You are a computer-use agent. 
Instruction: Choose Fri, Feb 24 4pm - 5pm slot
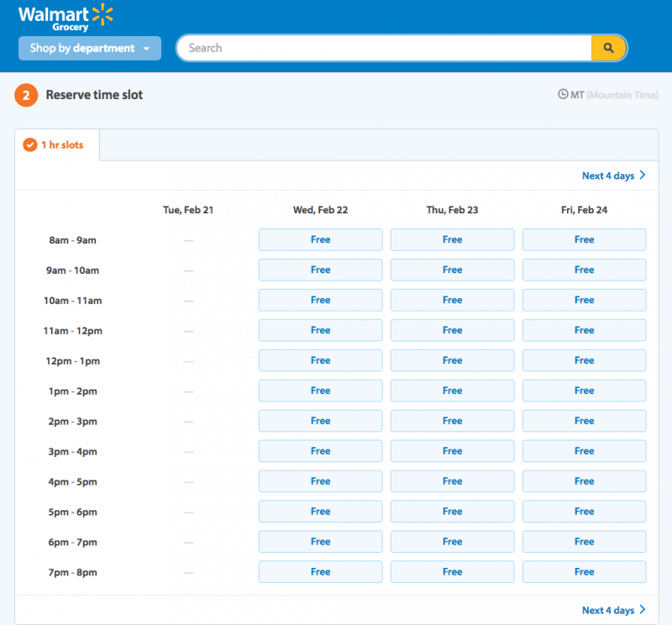pos(585,481)
